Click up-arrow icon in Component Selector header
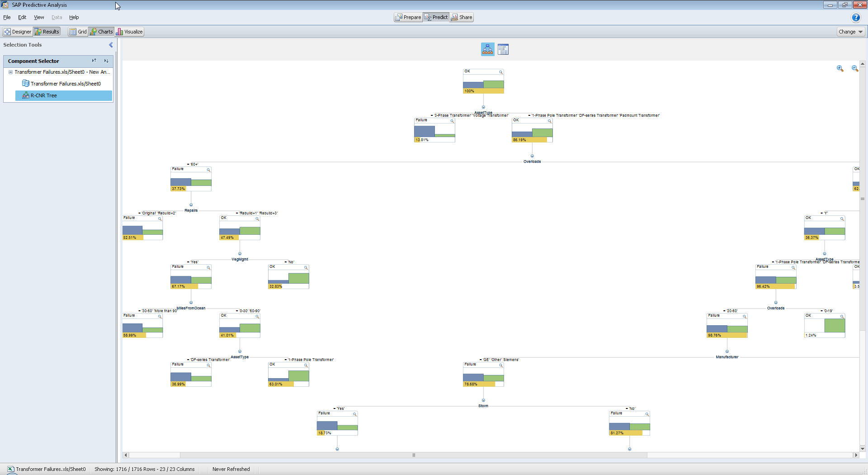The height and width of the screenshot is (475, 868). (x=94, y=61)
